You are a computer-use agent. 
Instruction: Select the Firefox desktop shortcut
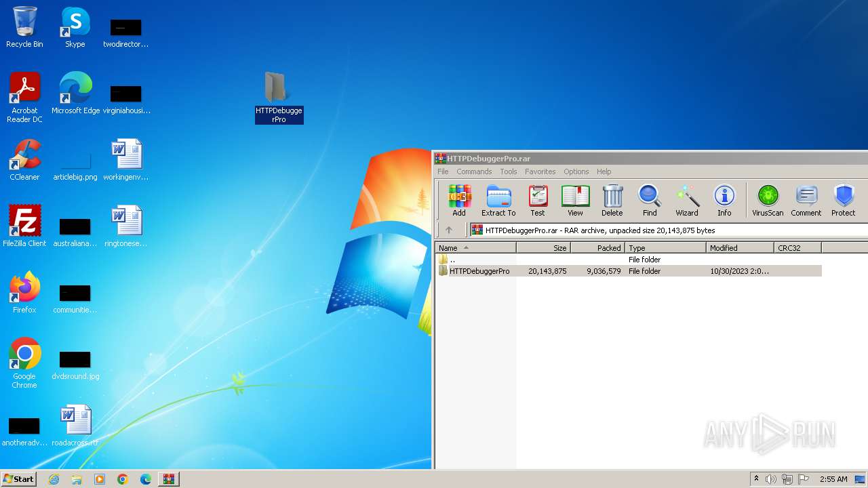[24, 293]
